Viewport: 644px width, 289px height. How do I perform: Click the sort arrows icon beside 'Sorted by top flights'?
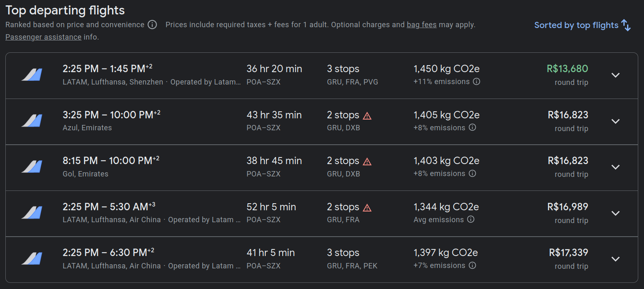[626, 25]
